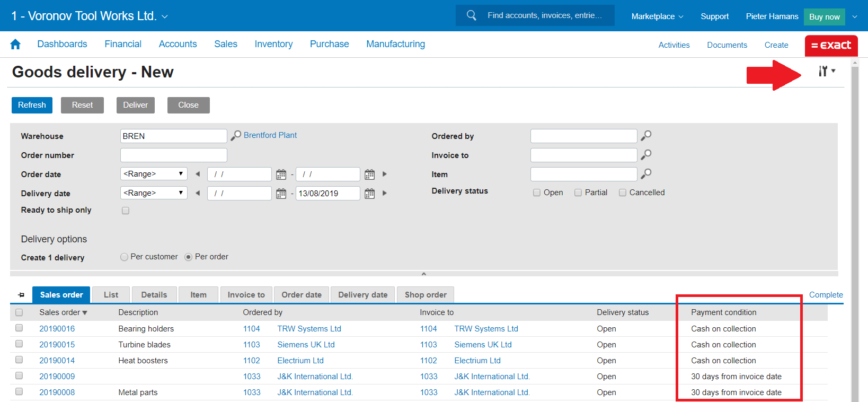Toggle Ready to ship only checkbox
This screenshot has height=402, width=868.
pos(126,211)
